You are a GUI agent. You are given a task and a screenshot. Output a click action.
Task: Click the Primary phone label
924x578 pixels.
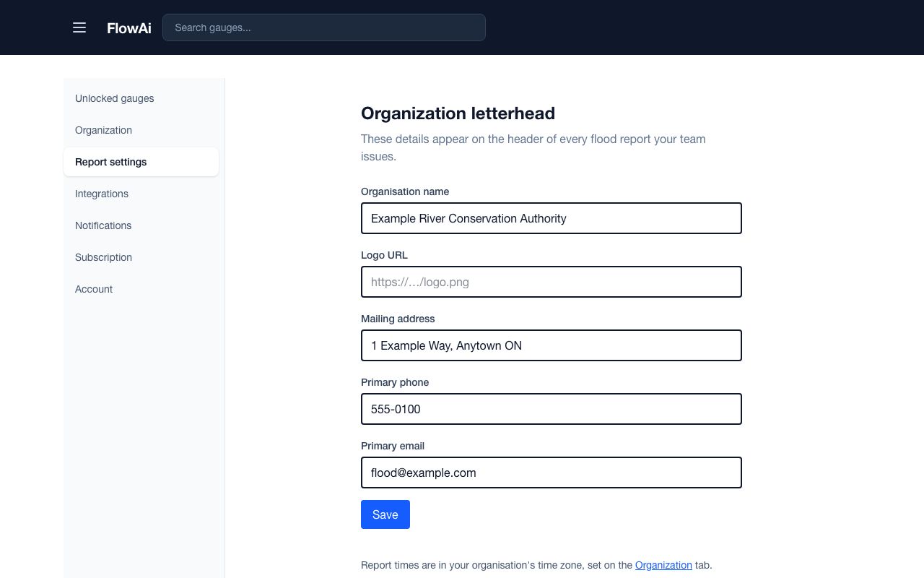click(395, 382)
